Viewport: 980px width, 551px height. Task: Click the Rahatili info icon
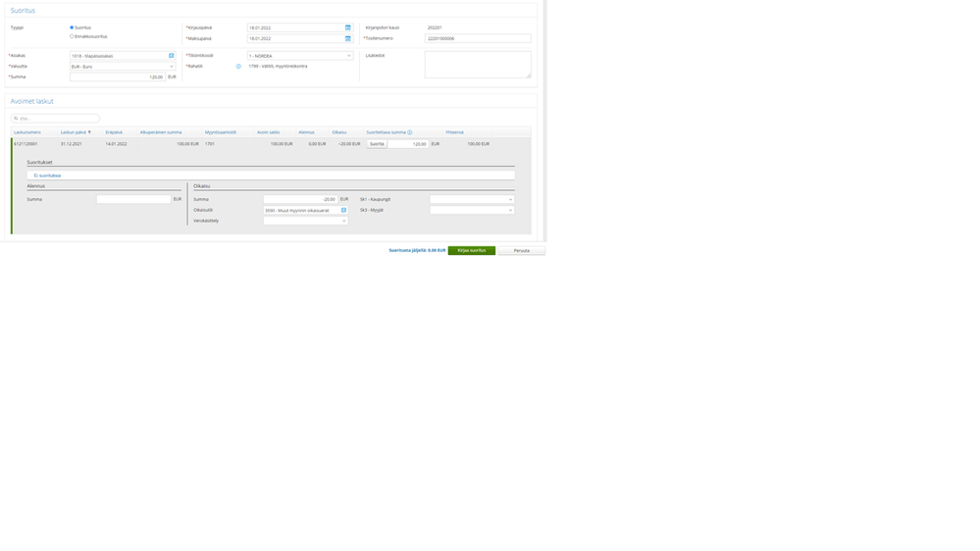pos(238,67)
